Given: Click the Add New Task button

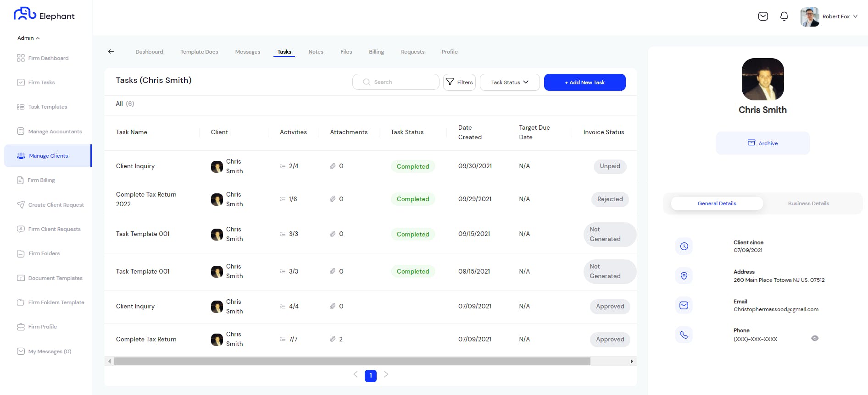Looking at the screenshot, I should tap(584, 82).
